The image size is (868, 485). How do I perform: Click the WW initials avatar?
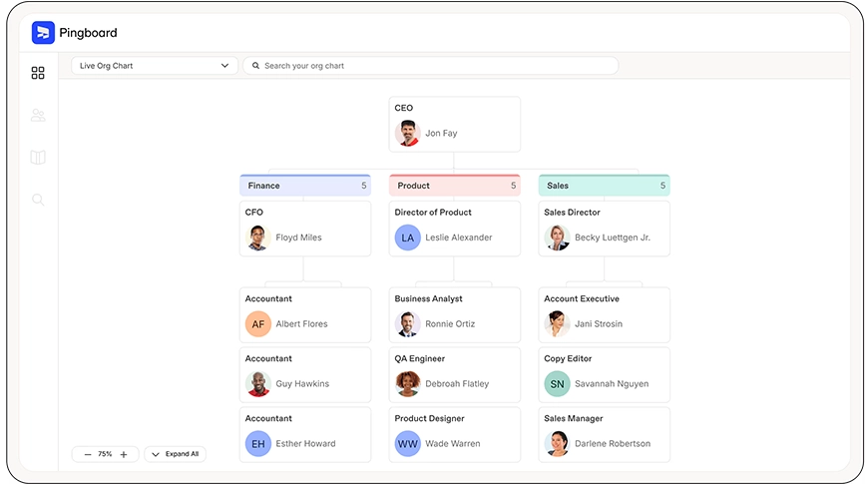(x=407, y=443)
